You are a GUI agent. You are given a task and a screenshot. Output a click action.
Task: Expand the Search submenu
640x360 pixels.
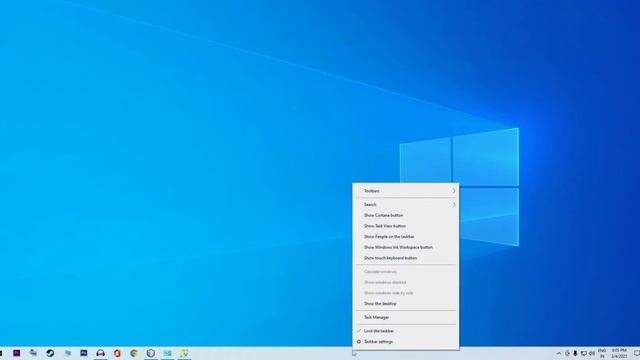(406, 204)
